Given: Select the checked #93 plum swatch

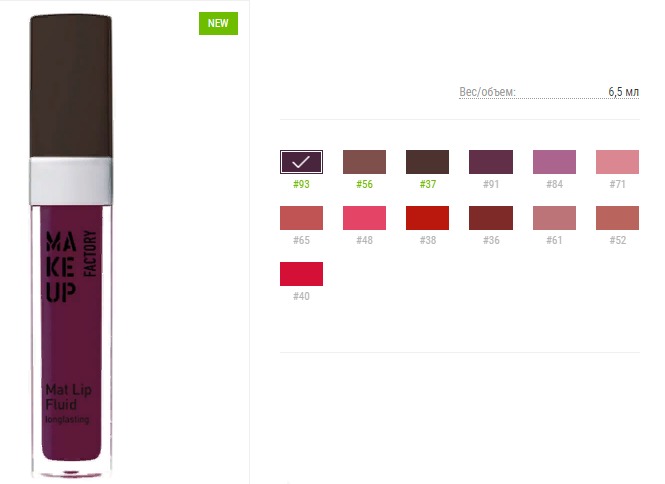Looking at the screenshot, I should pos(301,162).
